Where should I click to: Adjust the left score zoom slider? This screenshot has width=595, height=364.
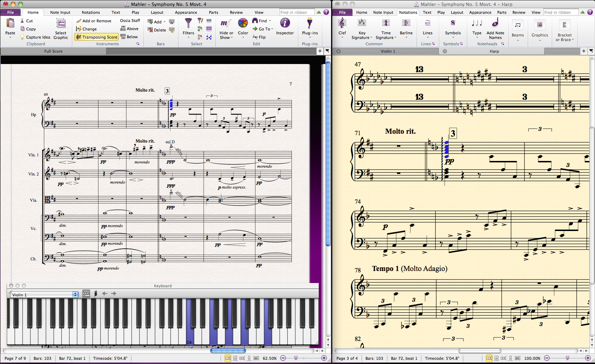(296, 358)
